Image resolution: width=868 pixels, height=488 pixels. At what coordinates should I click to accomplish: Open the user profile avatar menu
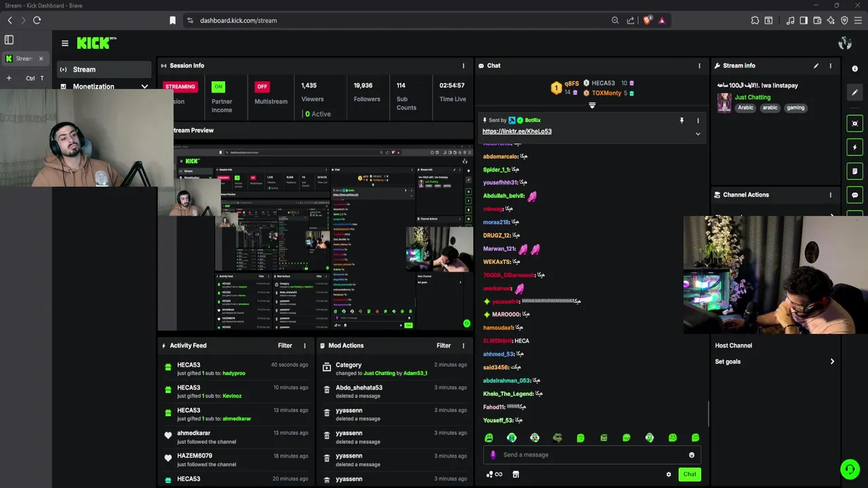(845, 43)
